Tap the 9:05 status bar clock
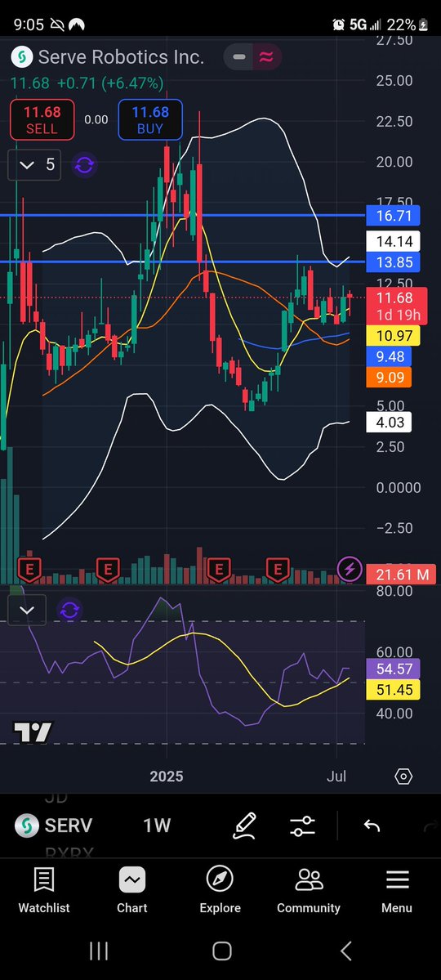Image resolution: width=441 pixels, height=980 pixels. [x=29, y=25]
